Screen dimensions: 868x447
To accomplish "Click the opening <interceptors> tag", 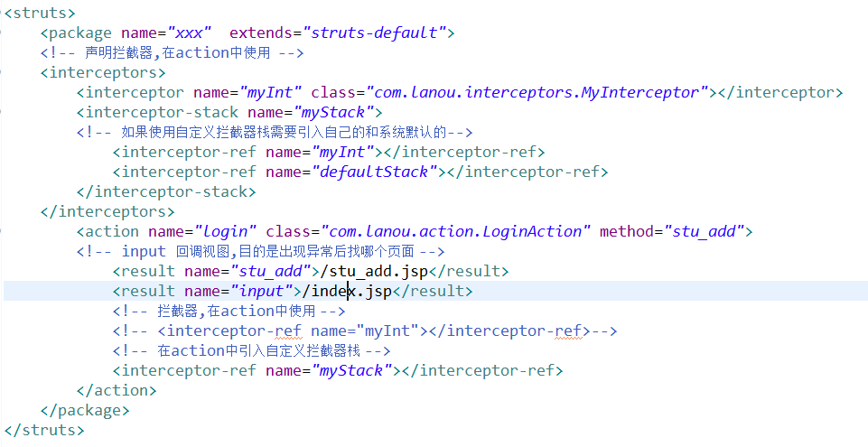I will [x=103, y=72].
